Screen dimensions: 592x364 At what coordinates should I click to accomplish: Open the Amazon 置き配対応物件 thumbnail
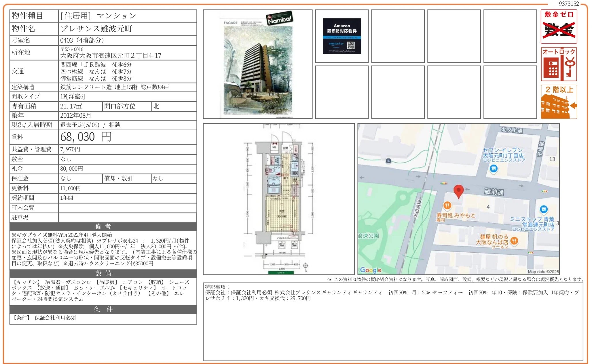coord(342,36)
